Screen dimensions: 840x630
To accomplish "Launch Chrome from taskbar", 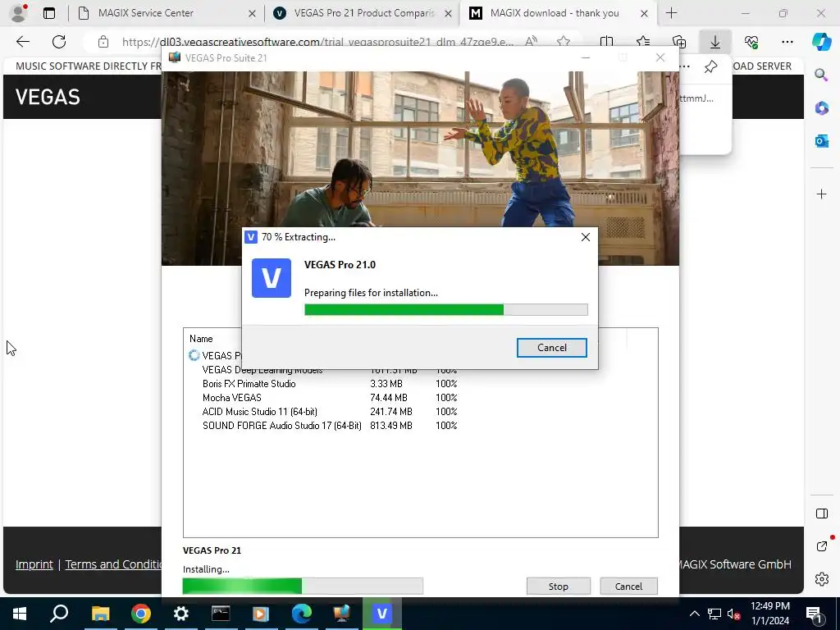I will tap(141, 614).
